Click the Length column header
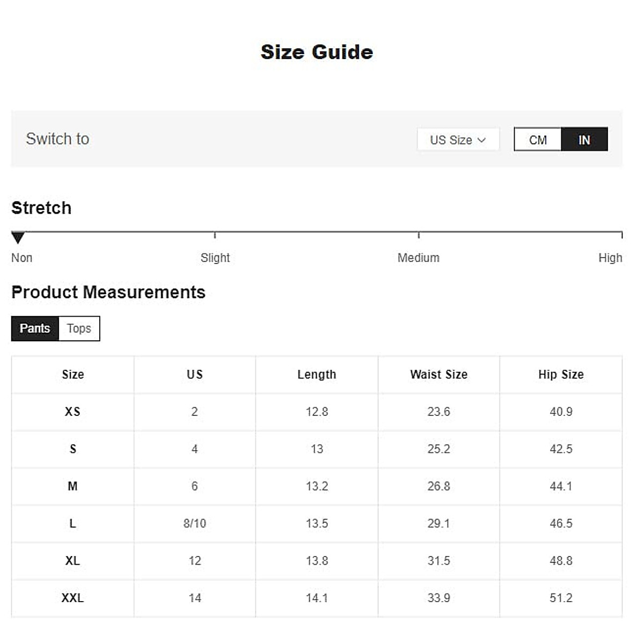The height and width of the screenshot is (644, 644). (317, 375)
